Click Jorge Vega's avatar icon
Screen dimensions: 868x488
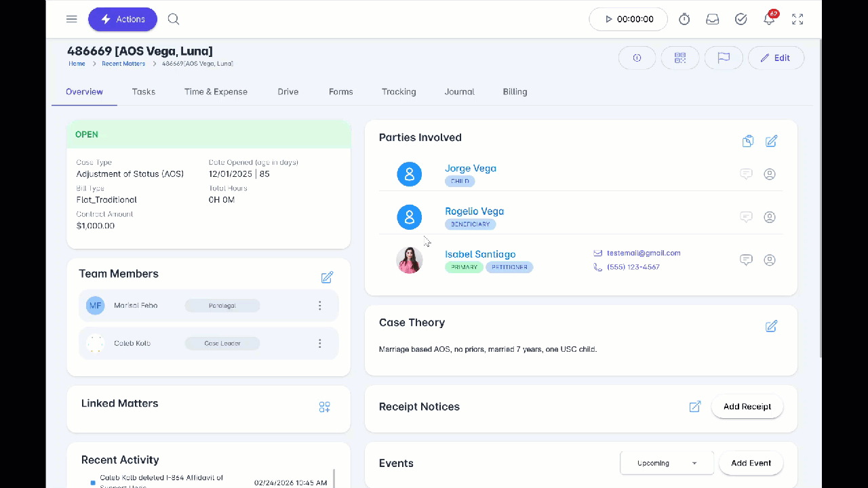410,175
